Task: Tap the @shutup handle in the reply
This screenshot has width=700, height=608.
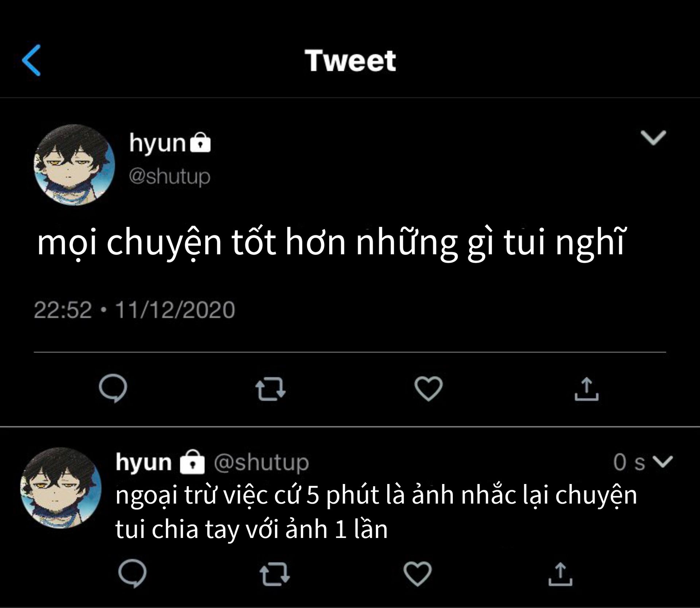Action: (x=261, y=462)
